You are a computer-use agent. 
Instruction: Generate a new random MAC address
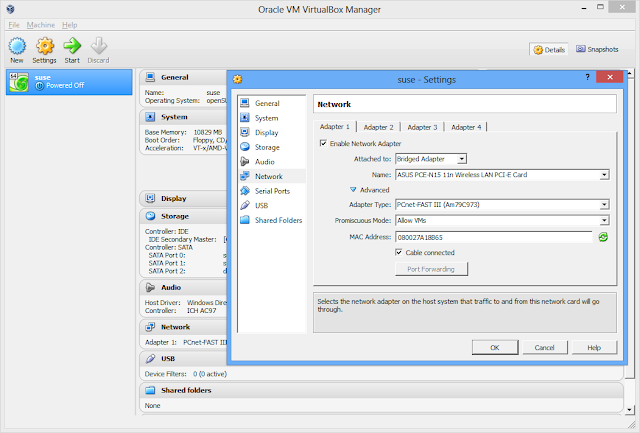pos(603,237)
